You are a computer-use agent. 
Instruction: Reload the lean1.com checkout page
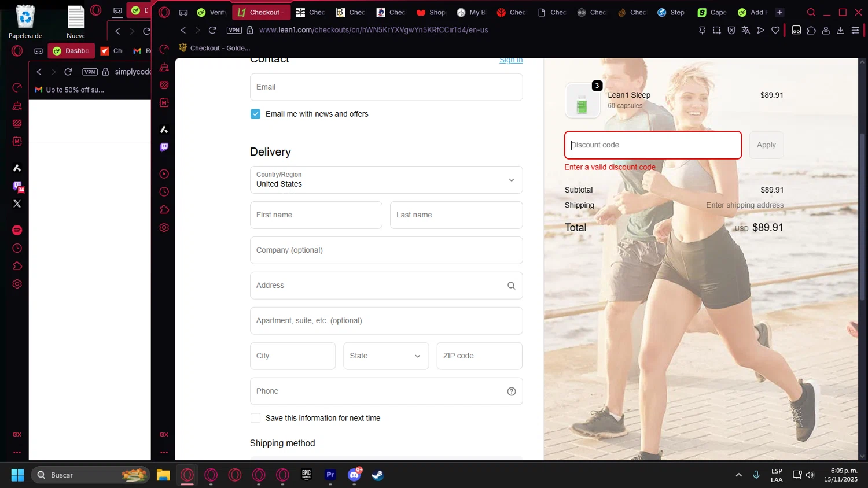pyautogui.click(x=212, y=30)
